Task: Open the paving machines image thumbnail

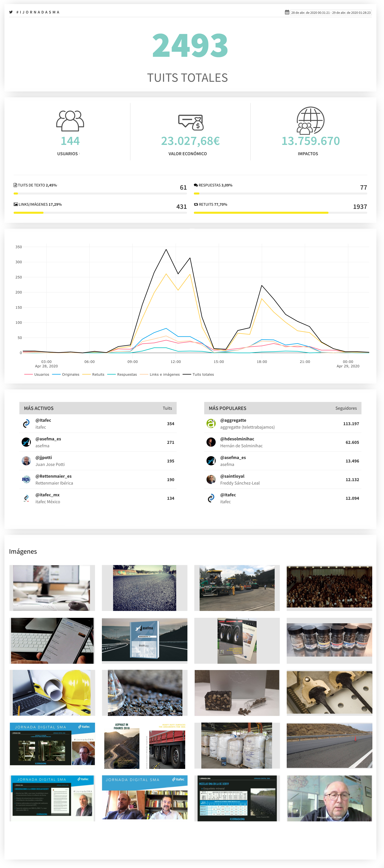Action: coord(237,588)
